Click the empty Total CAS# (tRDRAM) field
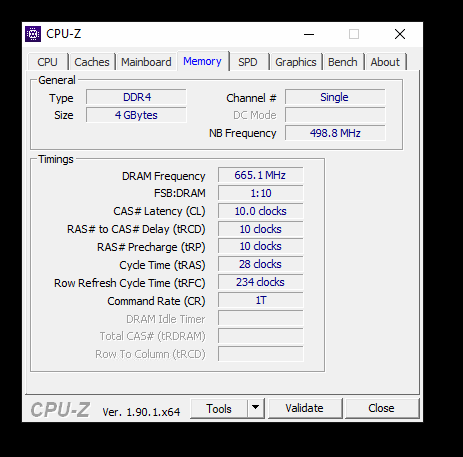This screenshot has width=463, height=457. (x=261, y=336)
